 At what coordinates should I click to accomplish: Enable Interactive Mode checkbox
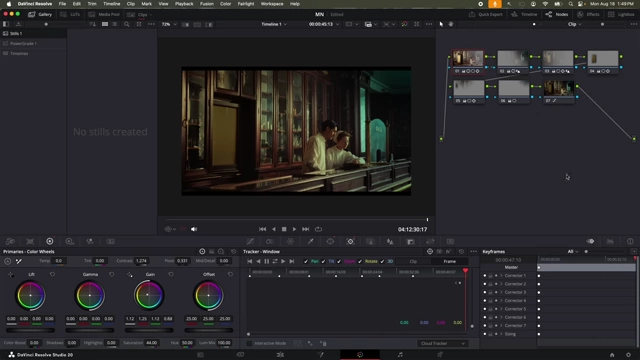tap(249, 343)
